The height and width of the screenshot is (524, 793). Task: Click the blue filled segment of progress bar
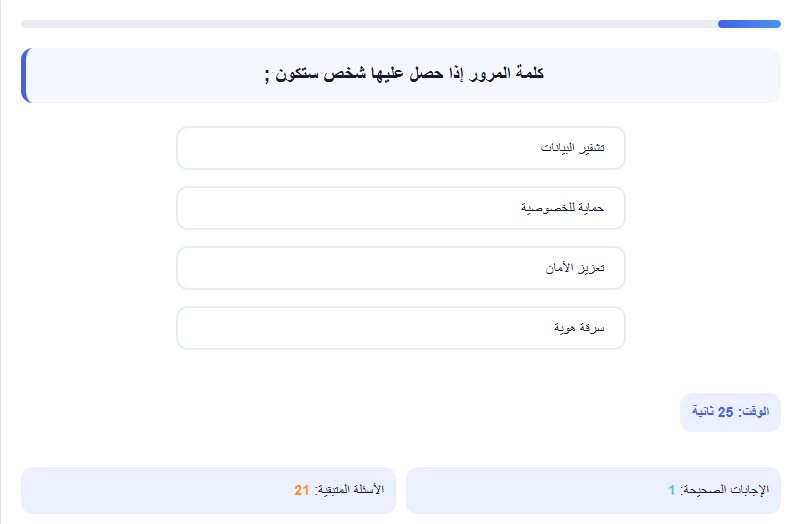[x=749, y=24]
